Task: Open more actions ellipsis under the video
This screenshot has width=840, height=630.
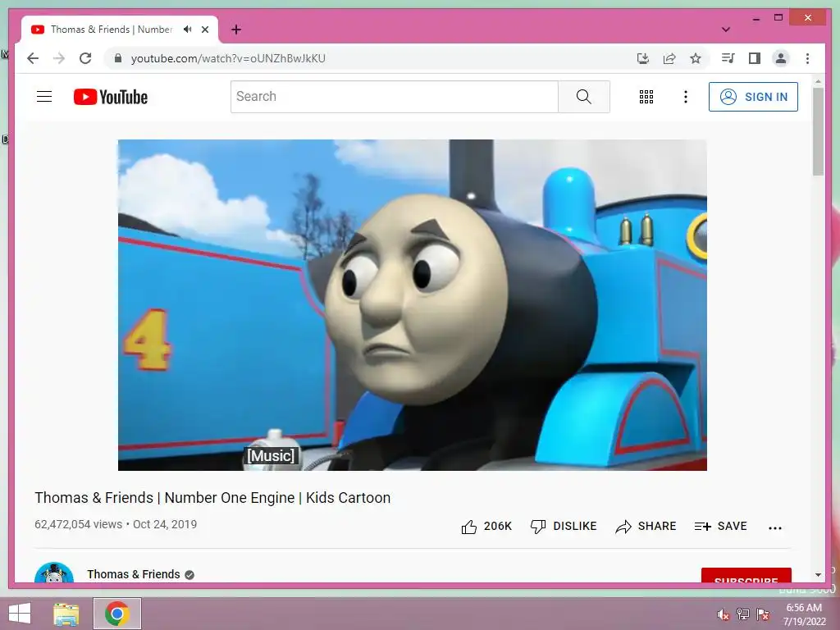Action: point(775,527)
